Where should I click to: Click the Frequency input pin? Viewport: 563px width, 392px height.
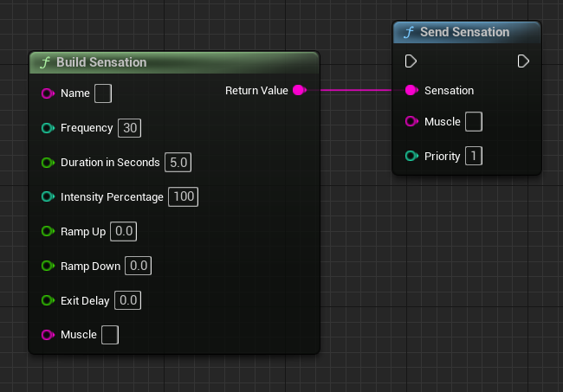48,128
